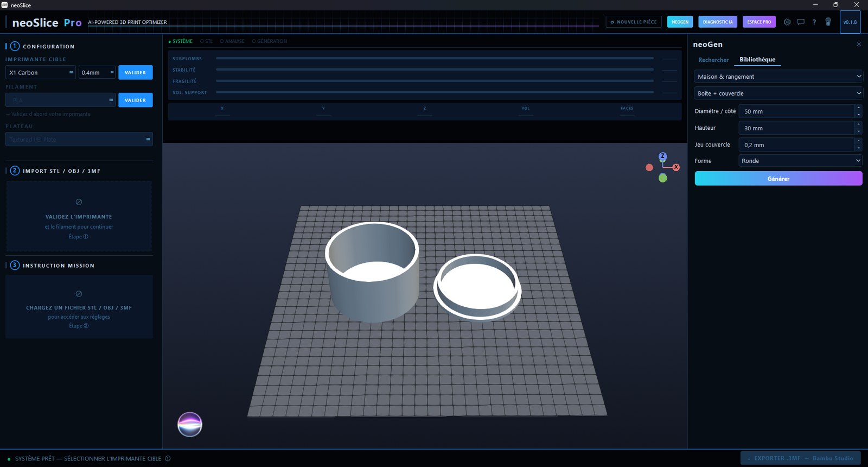Click the NOUVELLE PIÈCE button

point(634,22)
